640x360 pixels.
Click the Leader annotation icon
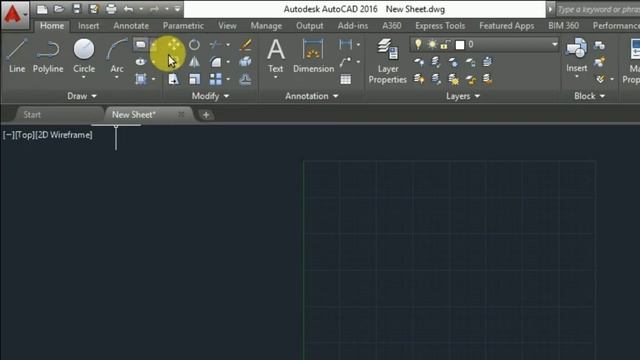coord(345,62)
